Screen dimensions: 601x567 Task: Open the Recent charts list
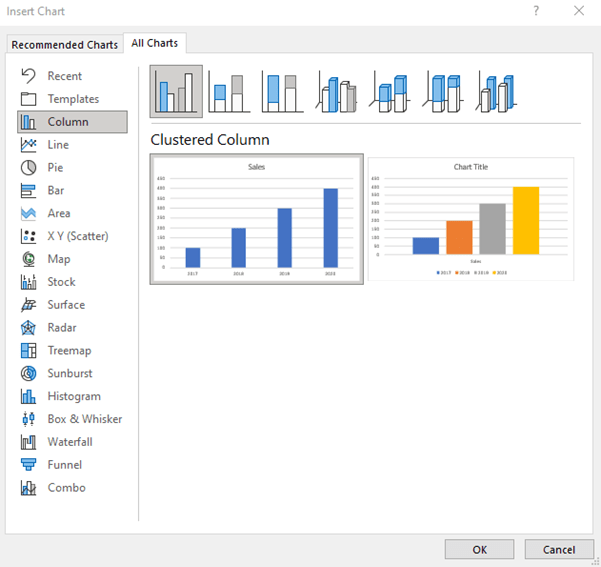64,76
